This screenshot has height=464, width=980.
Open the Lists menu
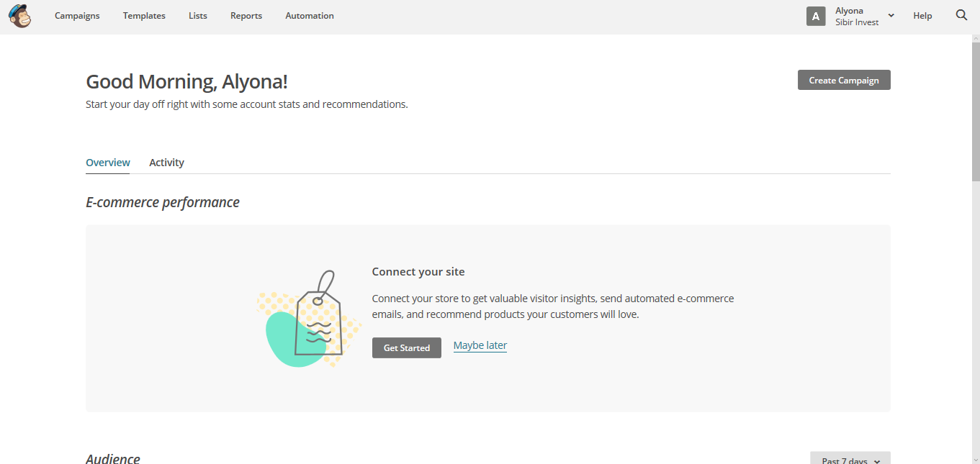click(x=197, y=15)
